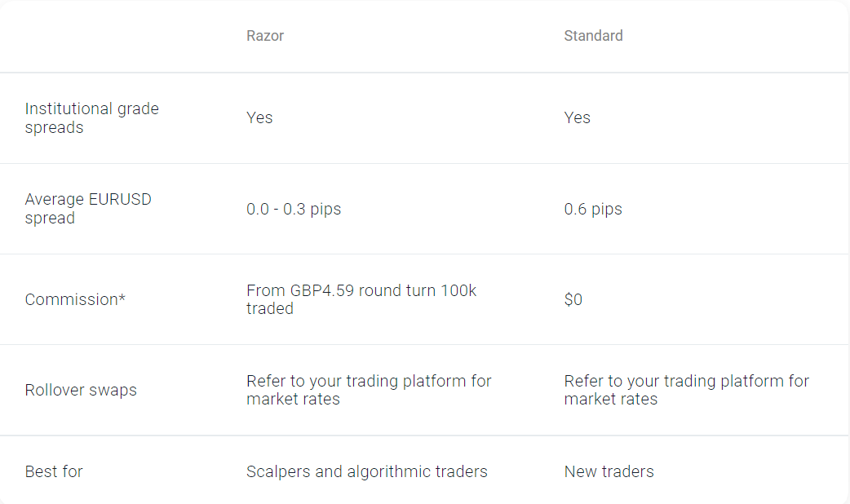Click the Standard column header
Image resolution: width=850 pixels, height=504 pixels.
tap(593, 36)
